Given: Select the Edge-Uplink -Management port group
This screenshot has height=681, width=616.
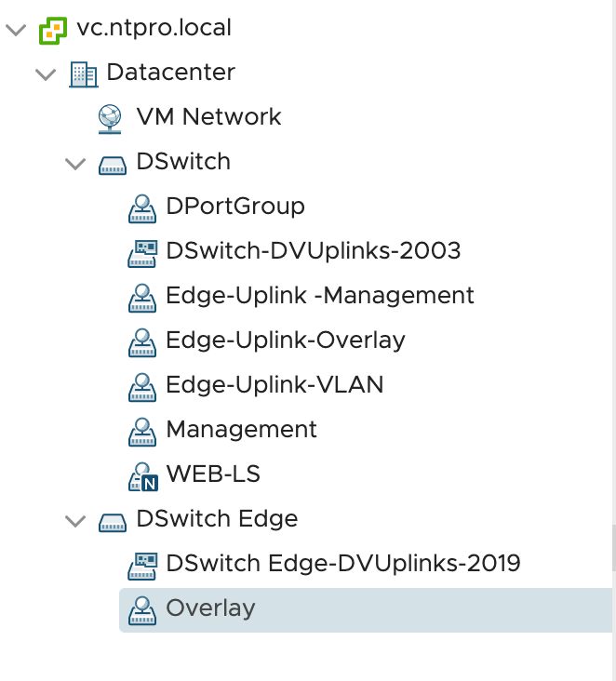Looking at the screenshot, I should [320, 296].
